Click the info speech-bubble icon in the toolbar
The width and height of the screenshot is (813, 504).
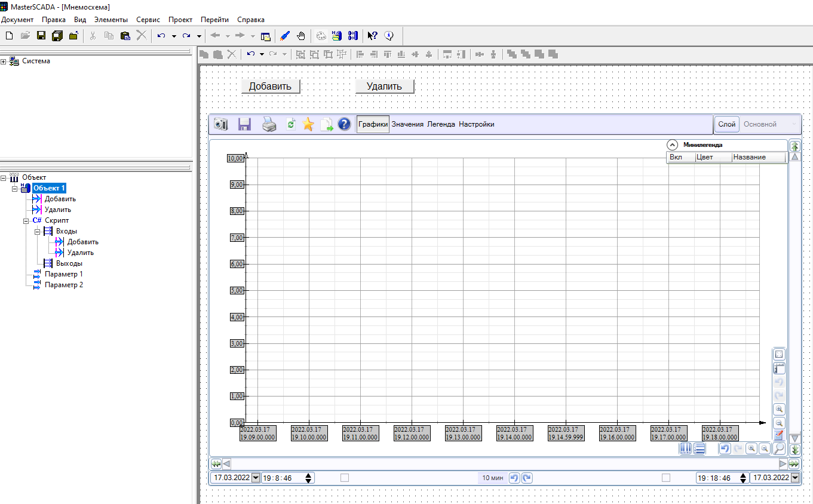[x=389, y=36]
